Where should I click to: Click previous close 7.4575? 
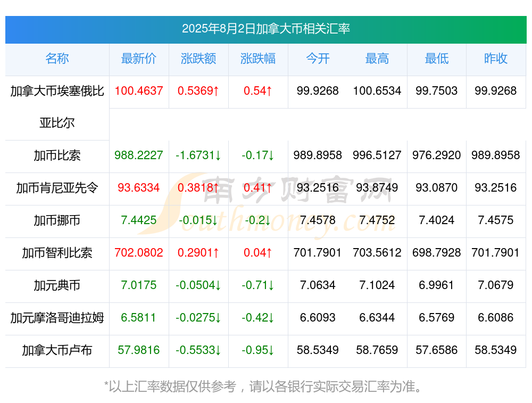496,220
